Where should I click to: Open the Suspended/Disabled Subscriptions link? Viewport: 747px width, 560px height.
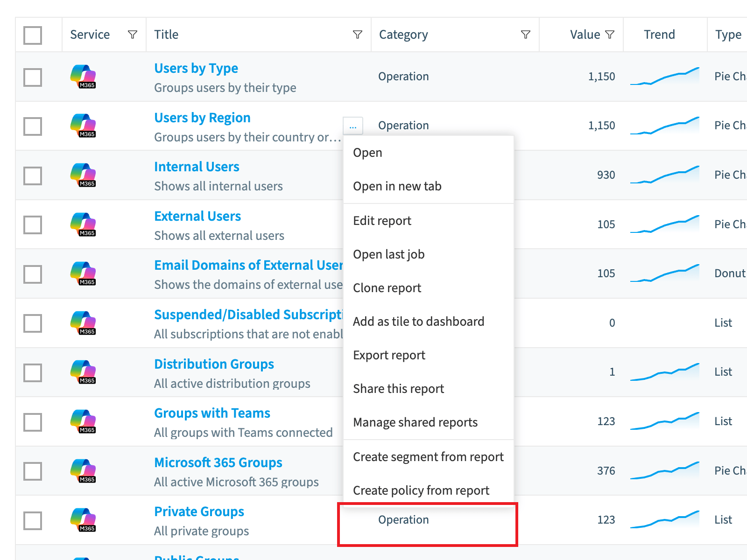[x=249, y=315]
